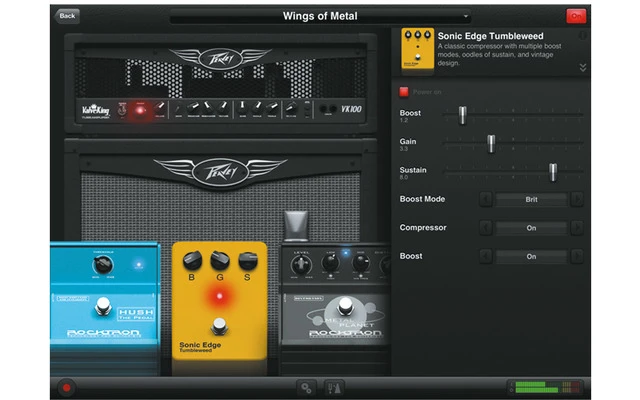
Task: Open the lower Boost On value field
Action: tap(531, 256)
